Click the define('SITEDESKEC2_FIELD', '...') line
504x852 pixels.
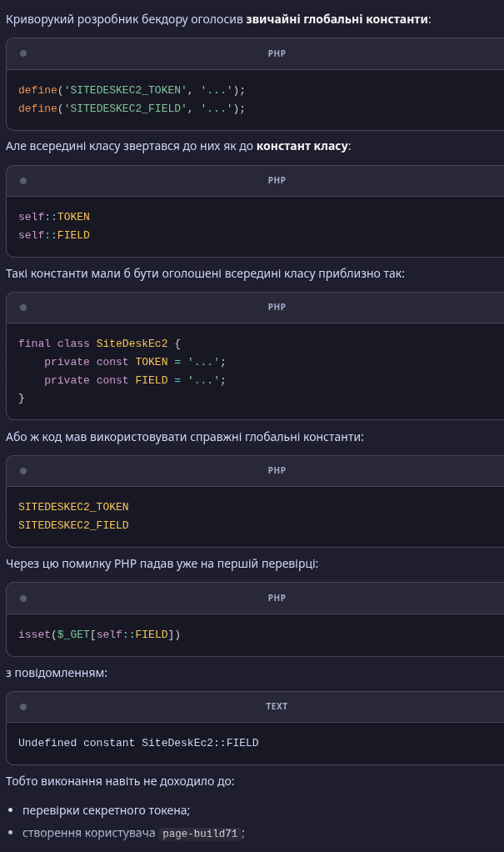pos(132,108)
